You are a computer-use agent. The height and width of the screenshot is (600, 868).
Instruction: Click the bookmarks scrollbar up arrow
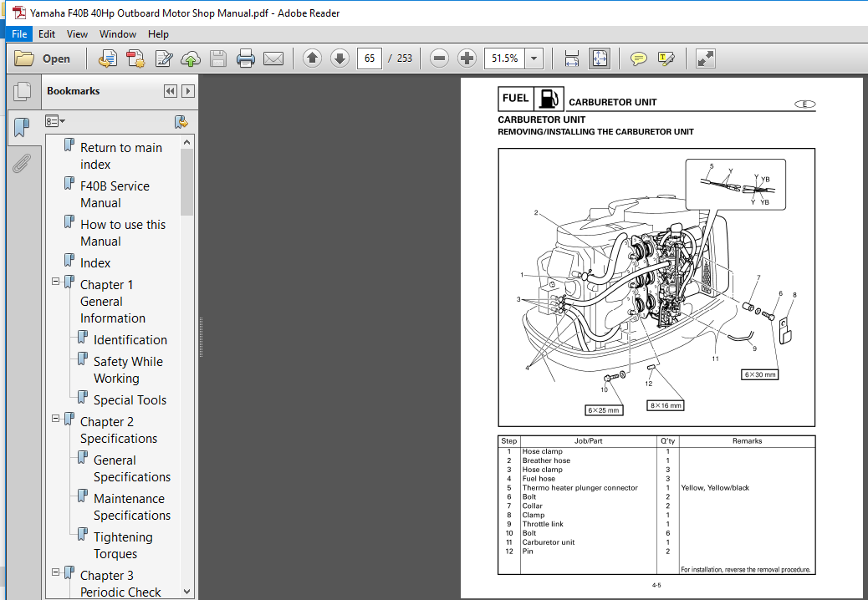pyautogui.click(x=186, y=142)
